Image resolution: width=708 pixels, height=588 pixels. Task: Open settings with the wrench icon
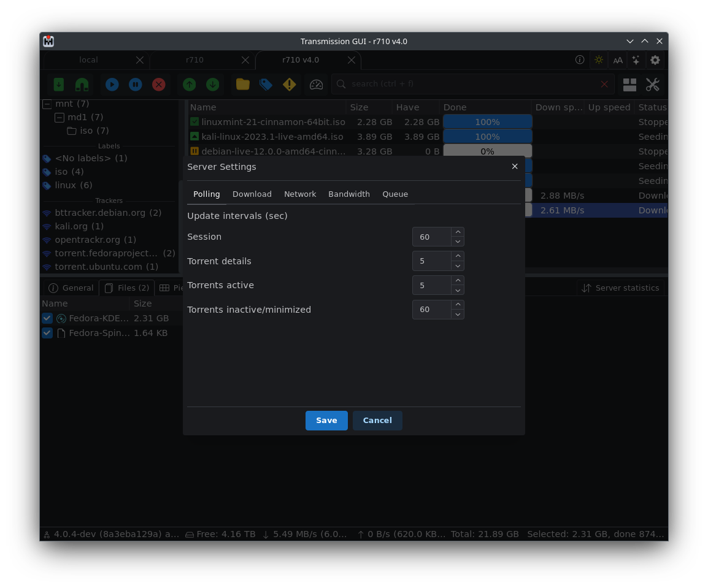click(653, 85)
